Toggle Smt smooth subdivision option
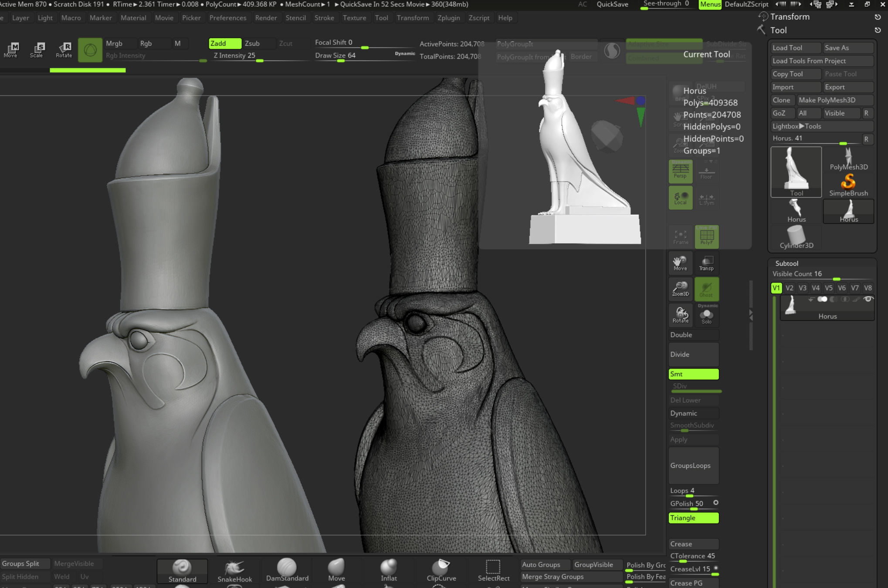 [693, 374]
